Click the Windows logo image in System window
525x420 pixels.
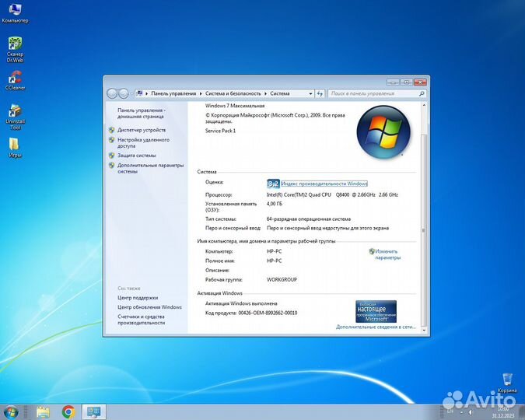[383, 132]
